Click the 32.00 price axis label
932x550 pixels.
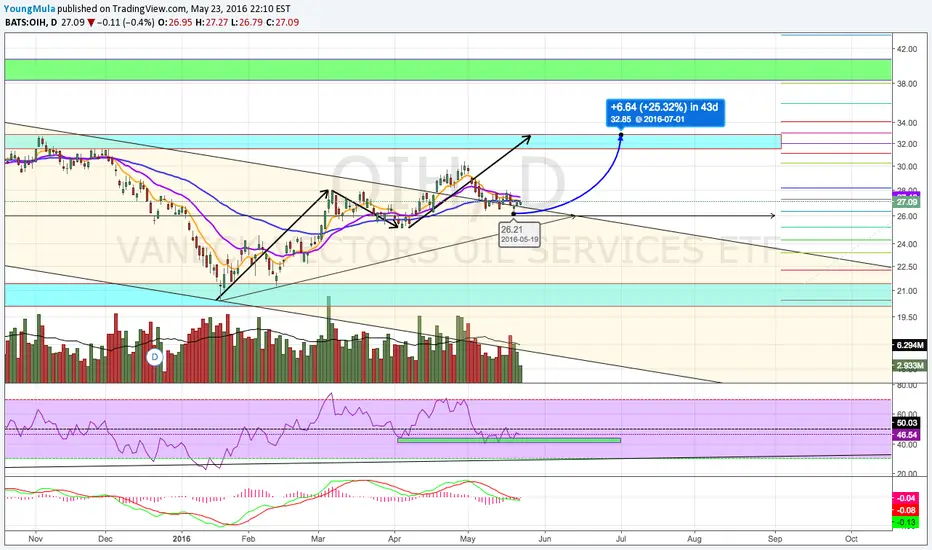(907, 144)
